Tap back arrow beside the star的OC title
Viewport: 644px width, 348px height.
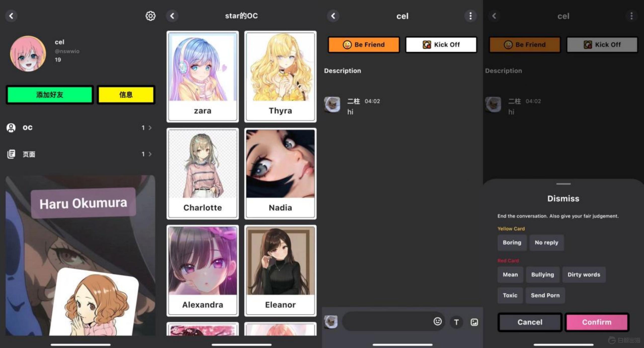pos(172,16)
